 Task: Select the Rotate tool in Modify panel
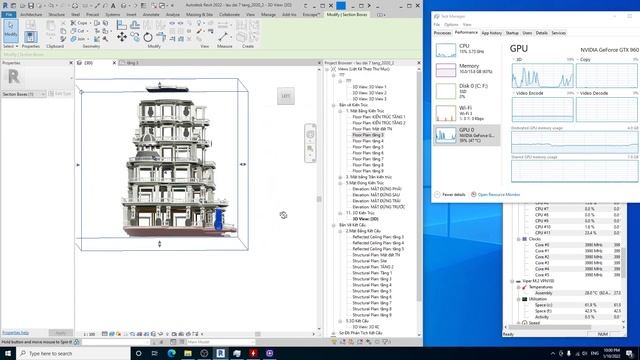coord(148,38)
